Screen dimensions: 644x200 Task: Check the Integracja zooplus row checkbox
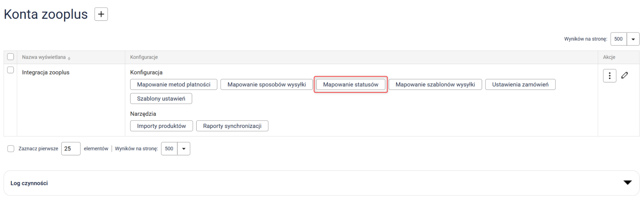11,70
